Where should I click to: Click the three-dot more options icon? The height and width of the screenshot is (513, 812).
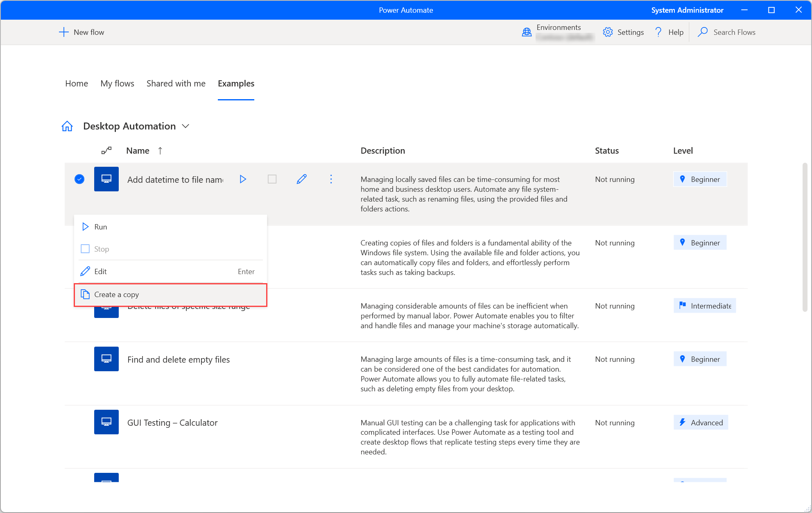pyautogui.click(x=331, y=179)
